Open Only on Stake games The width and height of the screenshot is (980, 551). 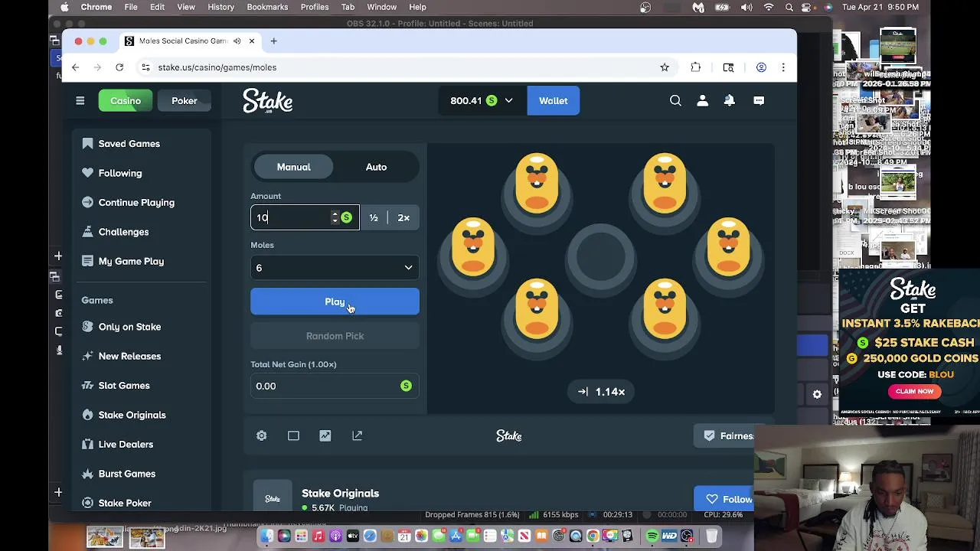point(129,327)
